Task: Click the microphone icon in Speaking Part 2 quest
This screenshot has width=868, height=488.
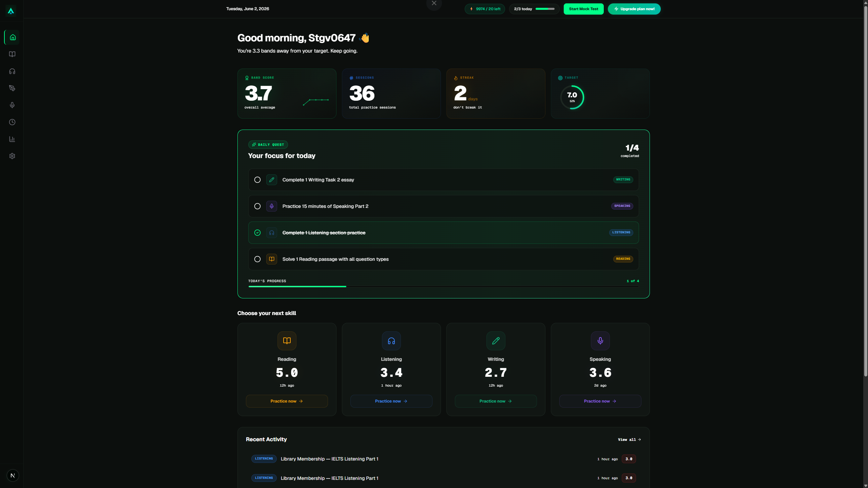Action: click(272, 206)
